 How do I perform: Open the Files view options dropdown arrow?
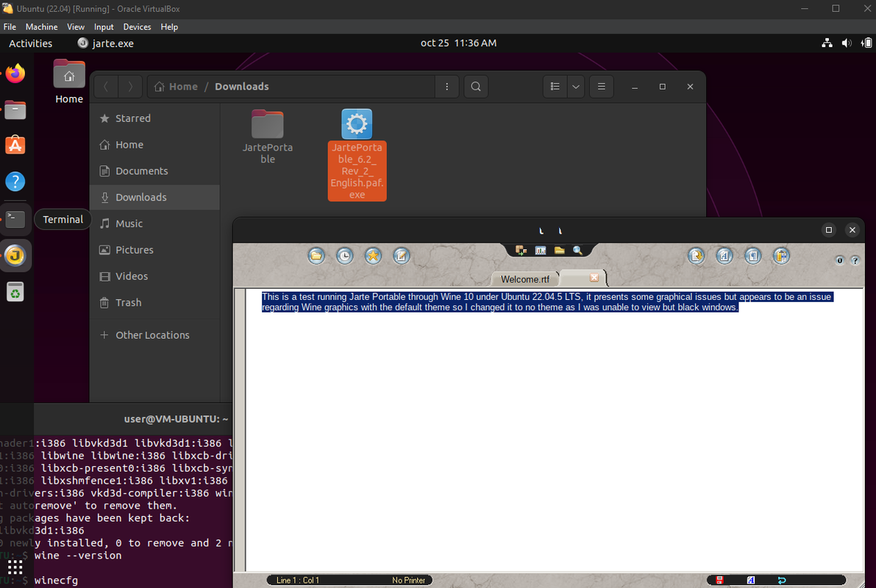click(576, 87)
